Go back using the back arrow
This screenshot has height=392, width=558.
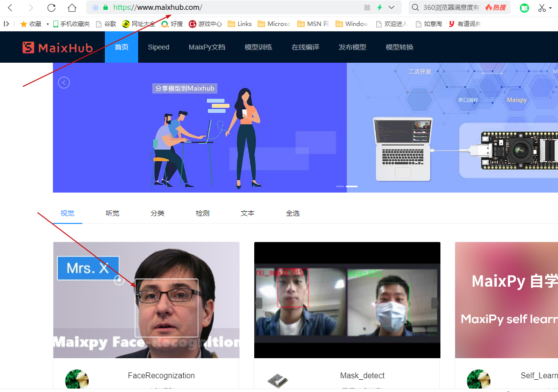click(10, 8)
